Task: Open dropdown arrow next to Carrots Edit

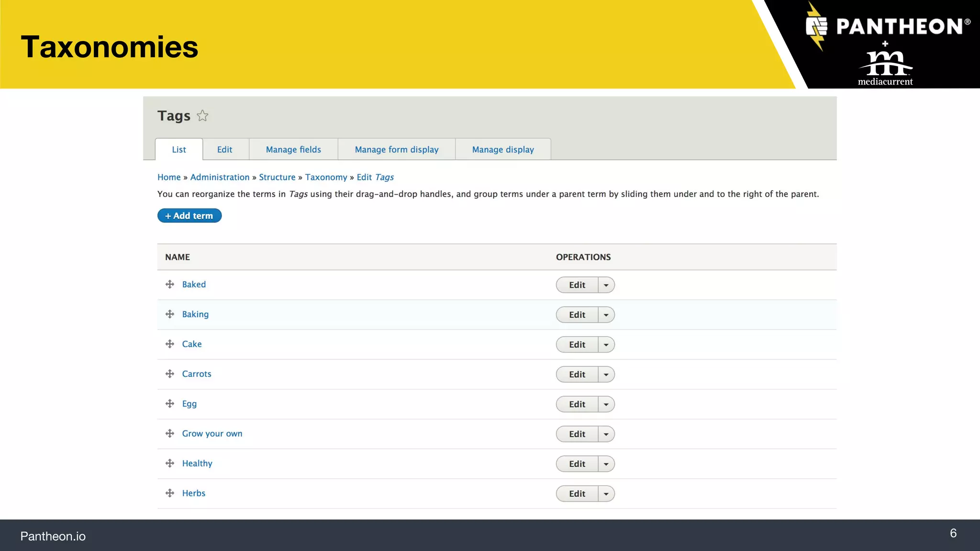Action: click(606, 375)
